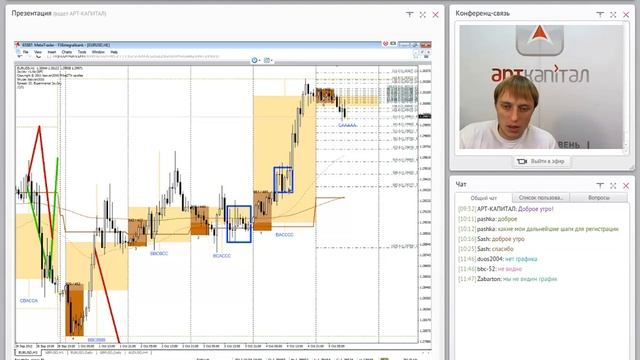The height and width of the screenshot is (360, 640).
Task: Open the View menu in MetaTrader
Action: (x=38, y=52)
